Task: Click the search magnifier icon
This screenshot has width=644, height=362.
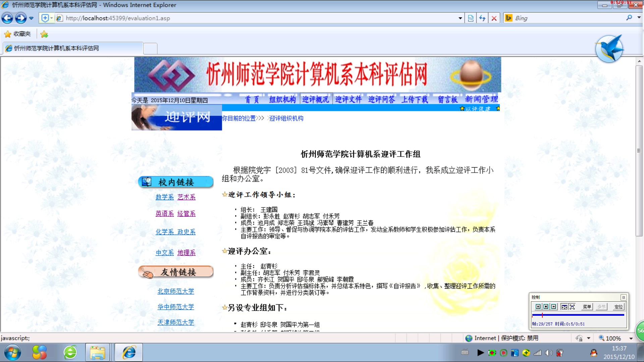Action: coord(629,18)
